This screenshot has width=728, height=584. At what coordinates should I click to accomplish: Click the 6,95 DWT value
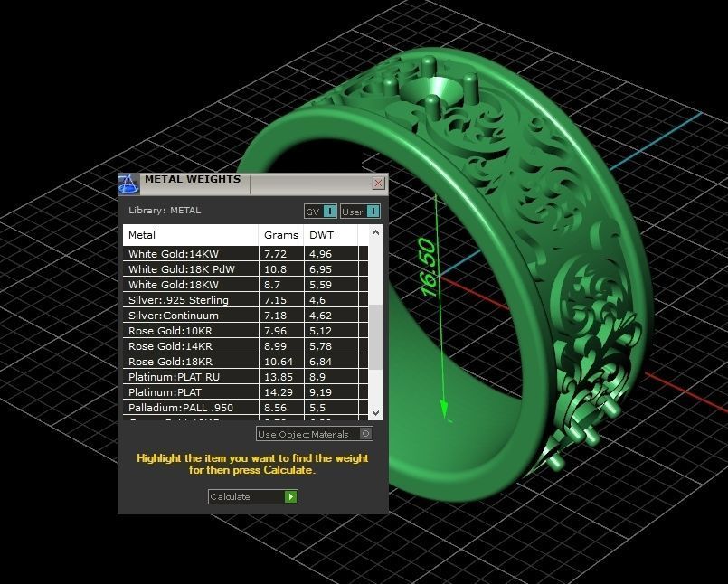coord(320,269)
